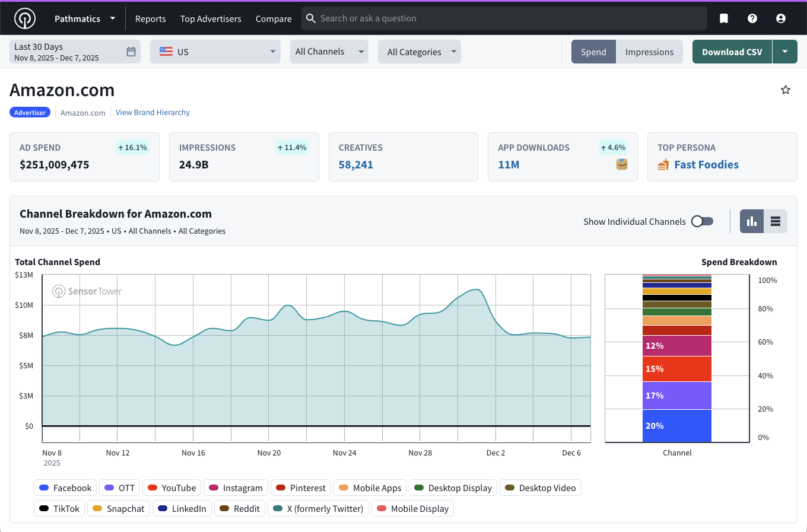Switch to list table view

(776, 221)
